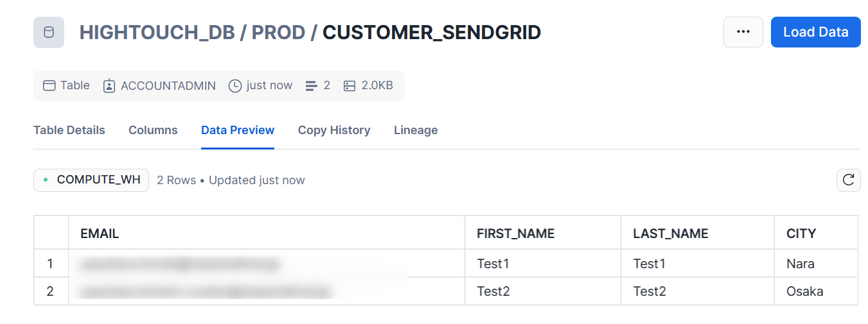
Task: Open the Lineage tab
Action: point(416,130)
